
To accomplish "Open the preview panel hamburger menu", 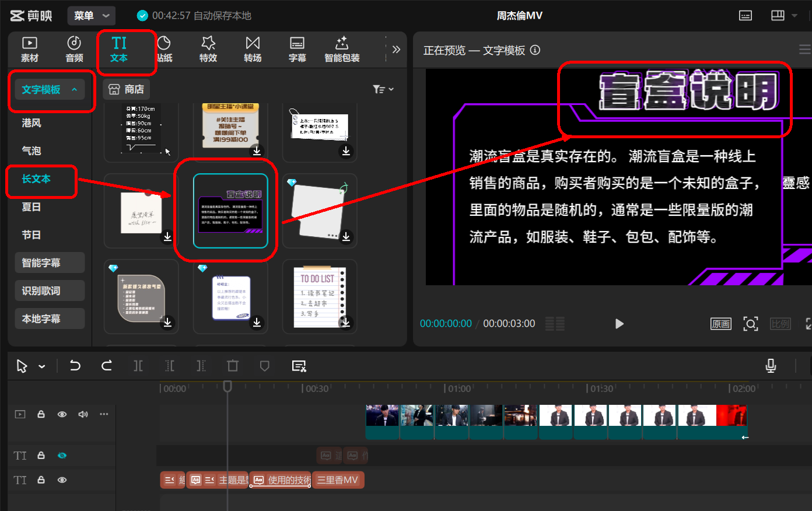I will [x=805, y=50].
